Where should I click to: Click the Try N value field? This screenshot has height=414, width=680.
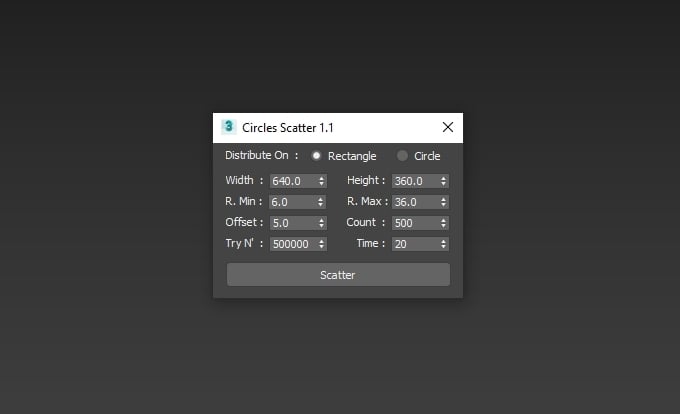click(x=292, y=244)
